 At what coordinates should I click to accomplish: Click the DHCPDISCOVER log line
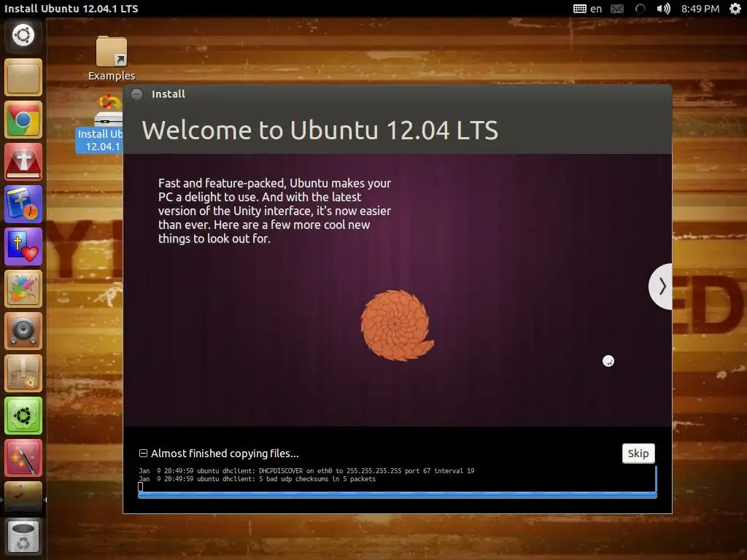point(306,471)
